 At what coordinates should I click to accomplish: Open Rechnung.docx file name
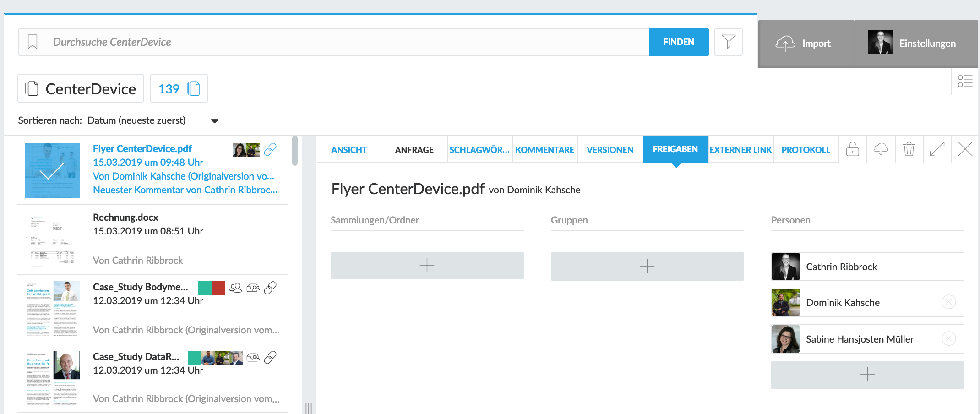tap(125, 218)
